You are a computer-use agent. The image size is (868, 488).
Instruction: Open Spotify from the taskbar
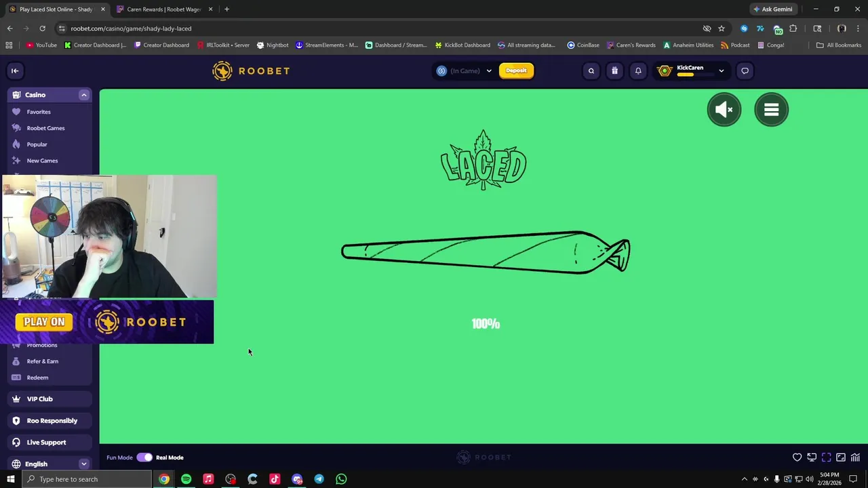click(186, 479)
